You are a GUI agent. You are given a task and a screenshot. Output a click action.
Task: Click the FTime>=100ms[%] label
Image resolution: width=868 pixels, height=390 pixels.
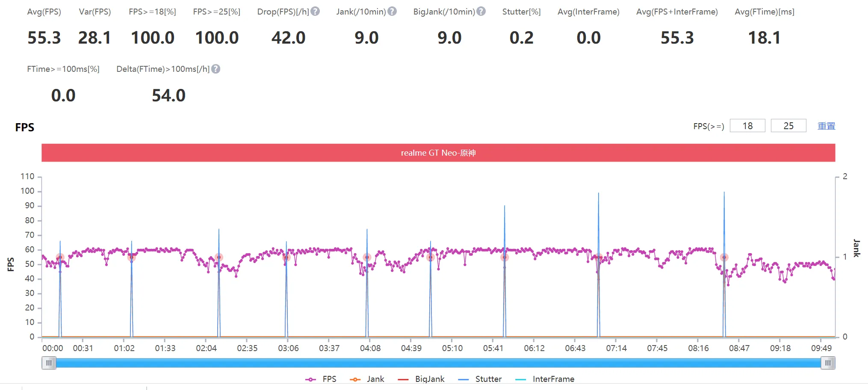pos(63,69)
